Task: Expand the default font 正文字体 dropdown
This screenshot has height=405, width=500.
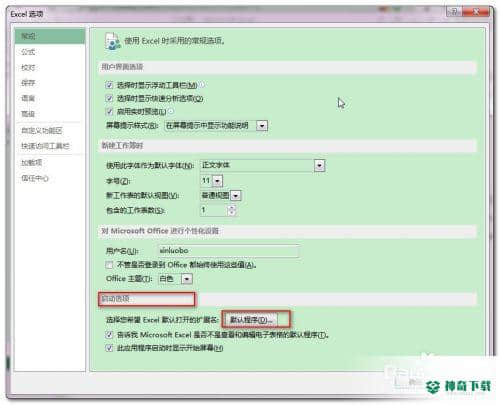Action: [319, 165]
